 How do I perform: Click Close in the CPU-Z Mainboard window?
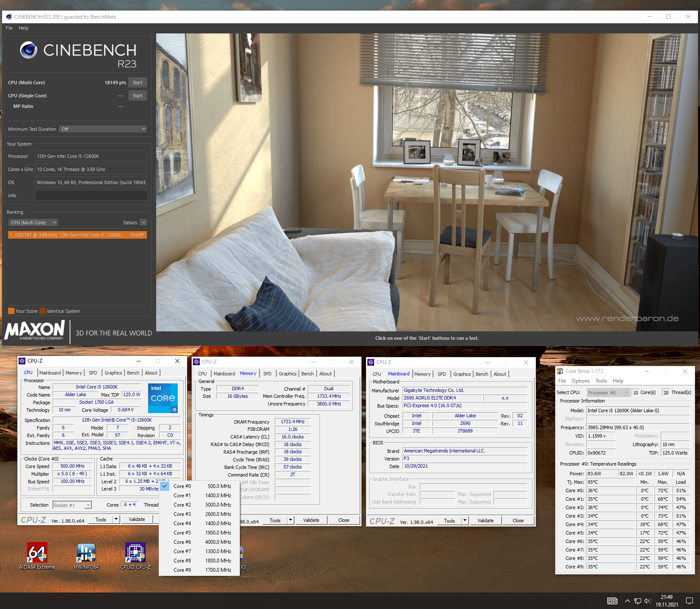point(518,521)
